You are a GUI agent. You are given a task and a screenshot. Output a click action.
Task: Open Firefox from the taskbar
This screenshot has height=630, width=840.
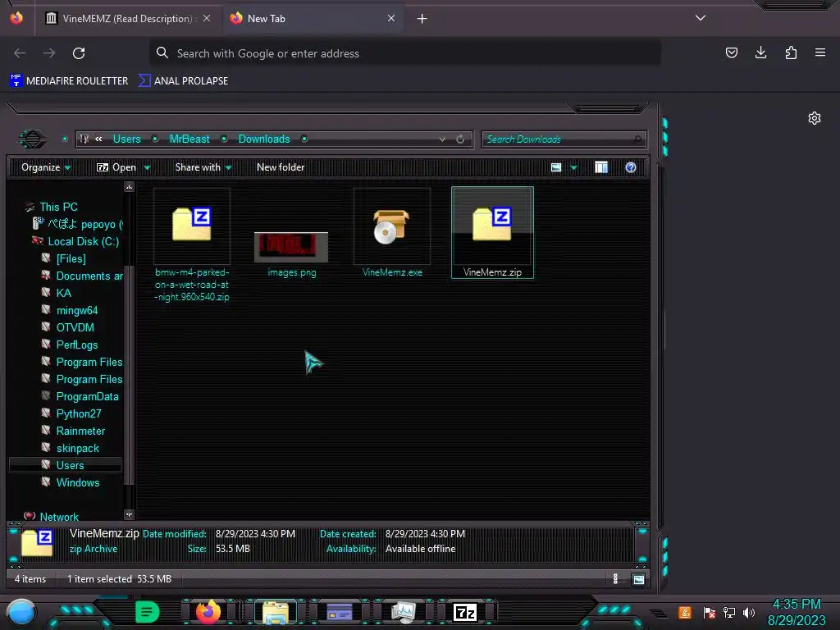208,612
